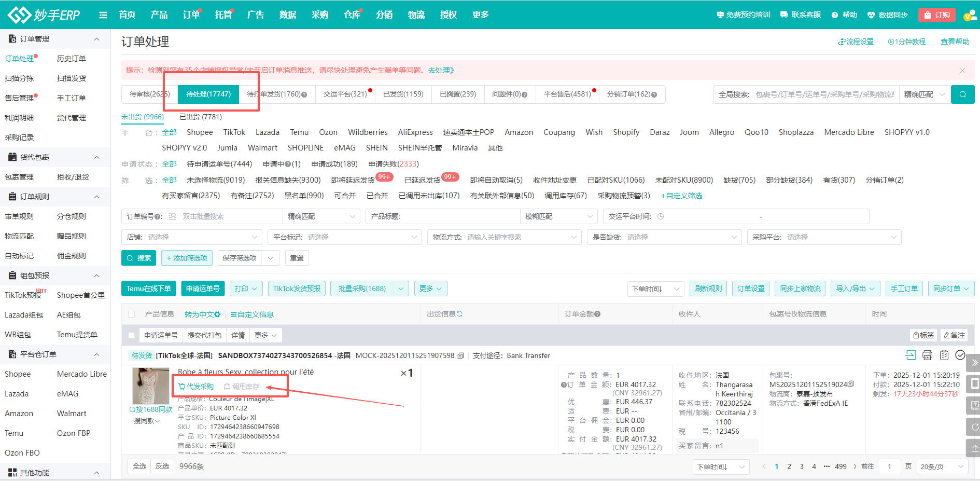Switch to the 已出货(7781) tab
The width and height of the screenshot is (980, 481).
200,117
